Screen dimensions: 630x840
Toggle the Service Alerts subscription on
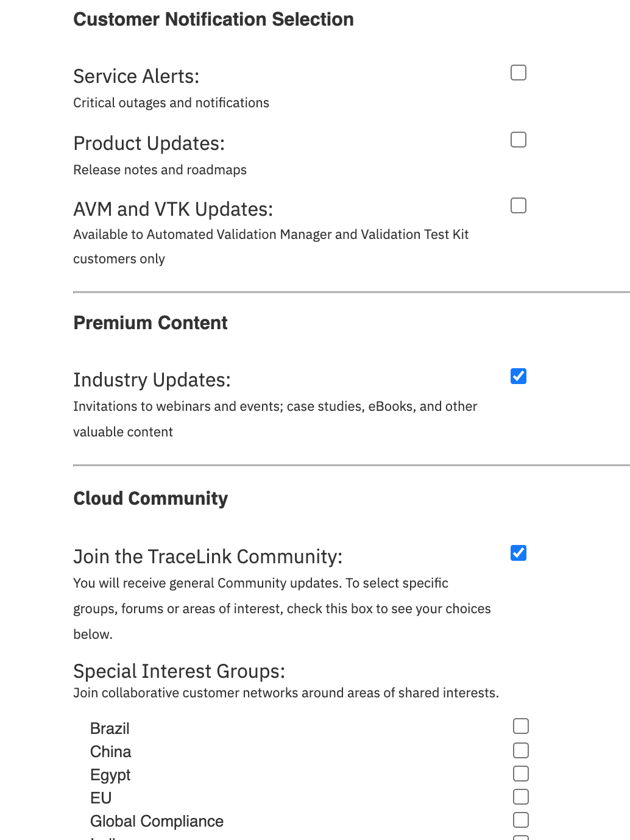coord(518,73)
